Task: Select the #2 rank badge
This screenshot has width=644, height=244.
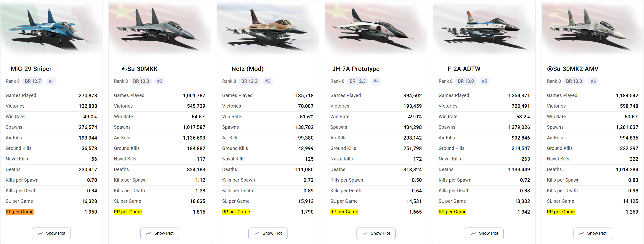Action: click(x=160, y=81)
